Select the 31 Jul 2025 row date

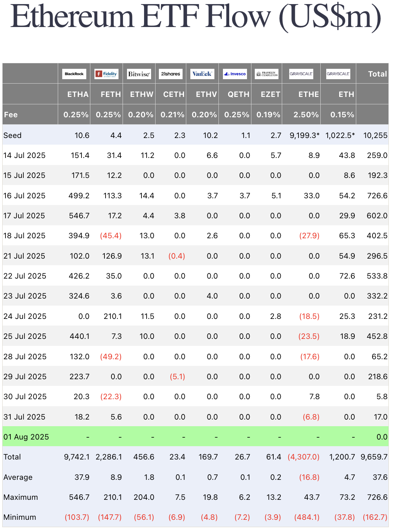[24, 417]
